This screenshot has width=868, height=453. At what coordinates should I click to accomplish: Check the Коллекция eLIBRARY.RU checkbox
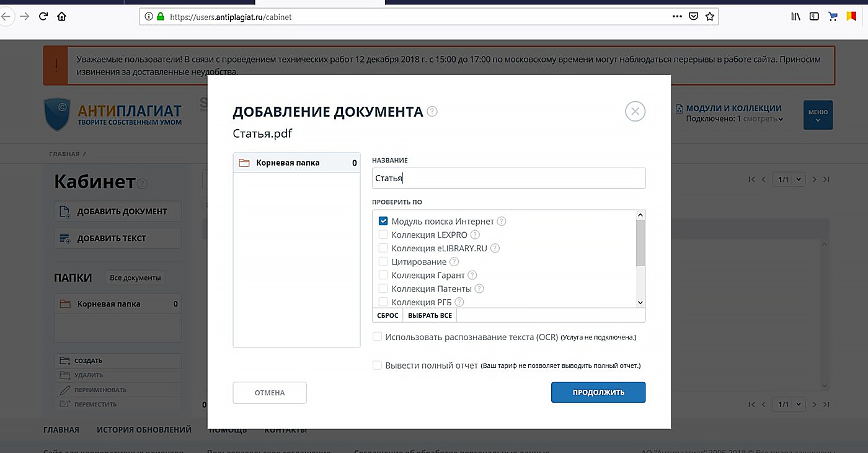(x=383, y=248)
